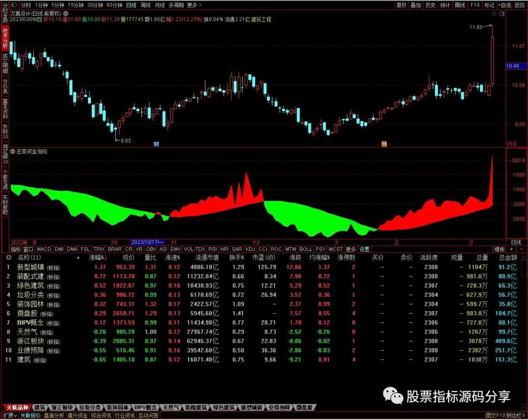The image size is (528, 420).
Task: Open 分价表 sidebar tab
Action: [5, 86]
